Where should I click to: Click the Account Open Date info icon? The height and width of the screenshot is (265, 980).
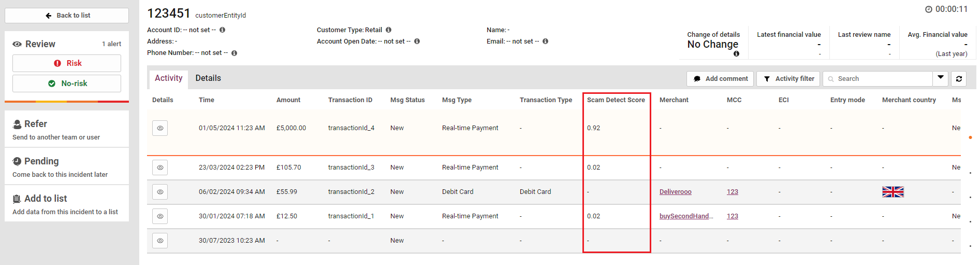click(417, 41)
